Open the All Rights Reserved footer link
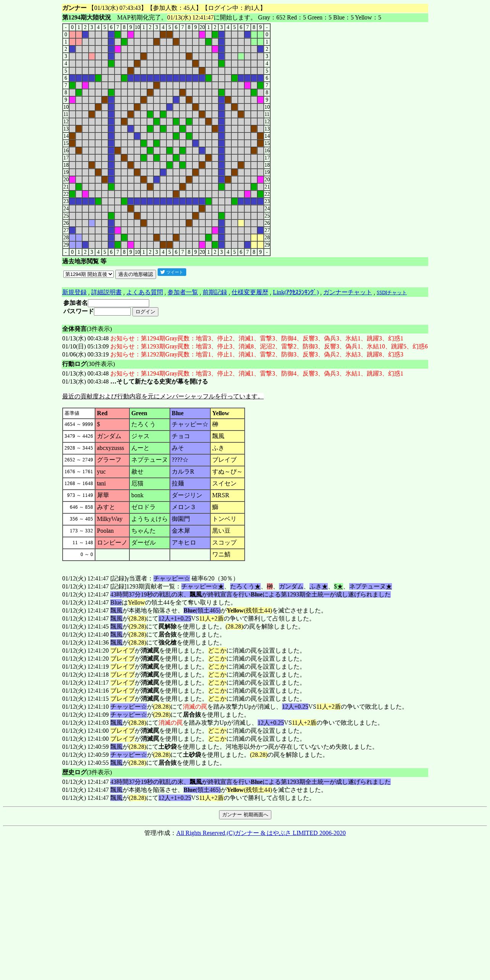 [261, 833]
